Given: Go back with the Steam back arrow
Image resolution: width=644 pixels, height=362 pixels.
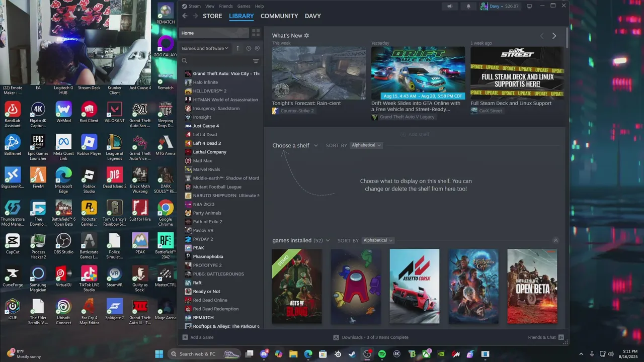Looking at the screenshot, I should 185,16.
